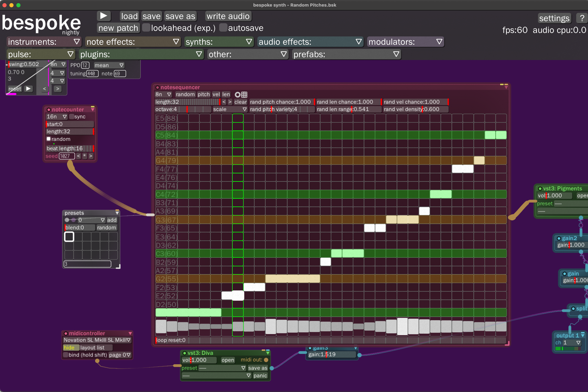Click the enable dot on the notecounter module
The height and width of the screenshot is (392, 588).
coord(49,109)
